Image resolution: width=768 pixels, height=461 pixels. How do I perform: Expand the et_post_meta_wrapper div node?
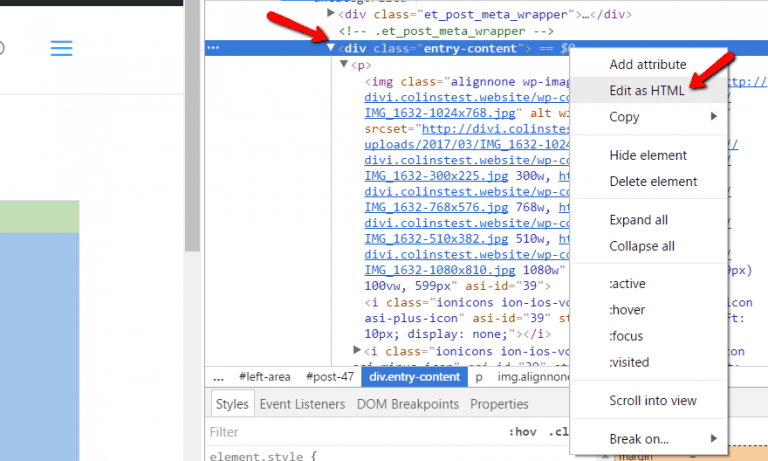click(x=331, y=14)
